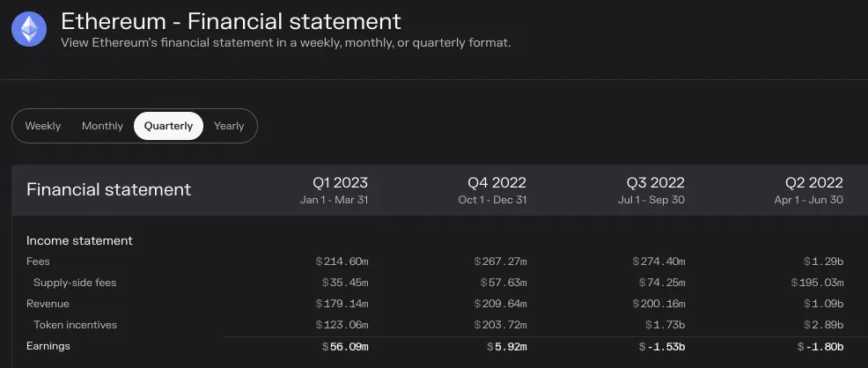Viewport: 868px width, 368px height.
Task: Select the Monthly period tab
Action: pos(102,126)
